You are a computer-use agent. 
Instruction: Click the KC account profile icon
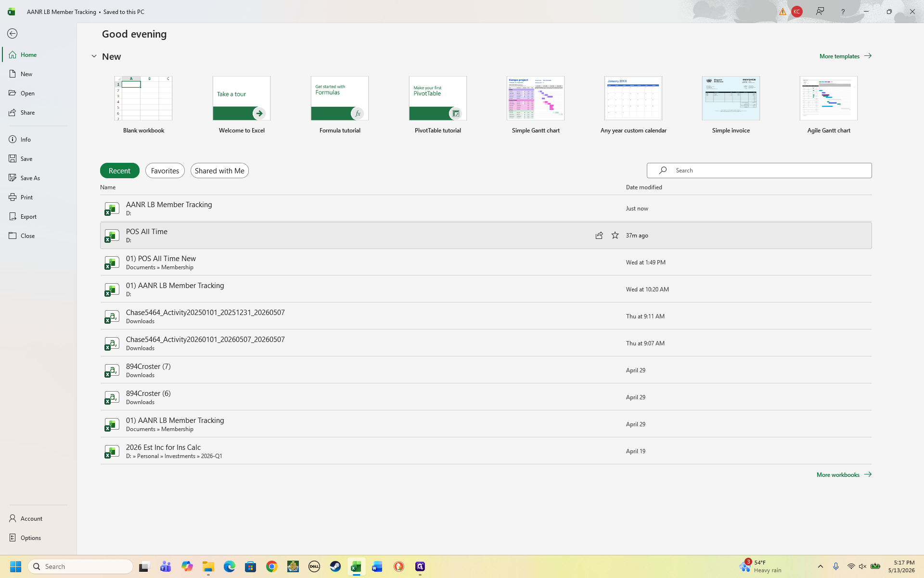tap(797, 12)
